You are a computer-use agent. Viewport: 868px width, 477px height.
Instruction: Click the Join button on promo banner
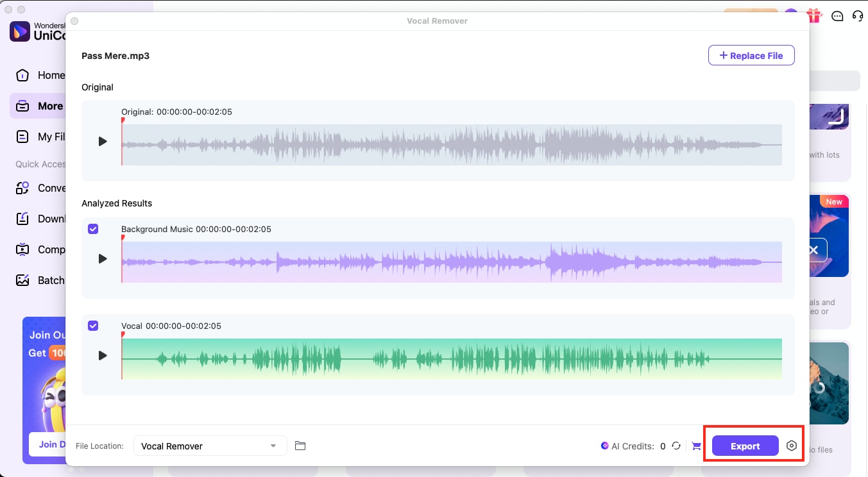(x=47, y=444)
